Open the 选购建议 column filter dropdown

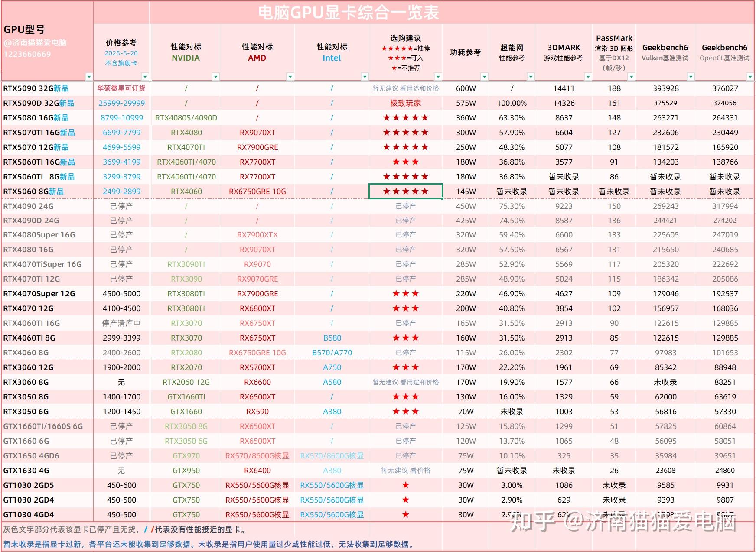[438, 77]
